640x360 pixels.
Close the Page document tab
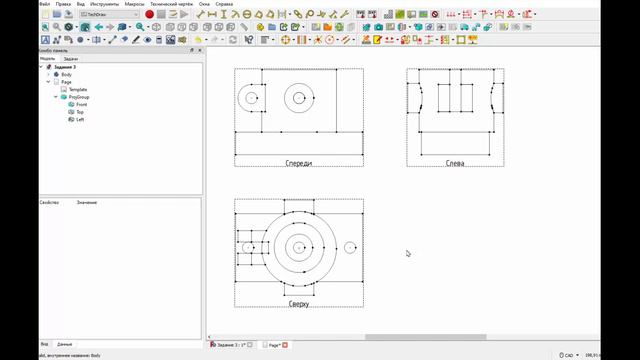click(285, 345)
